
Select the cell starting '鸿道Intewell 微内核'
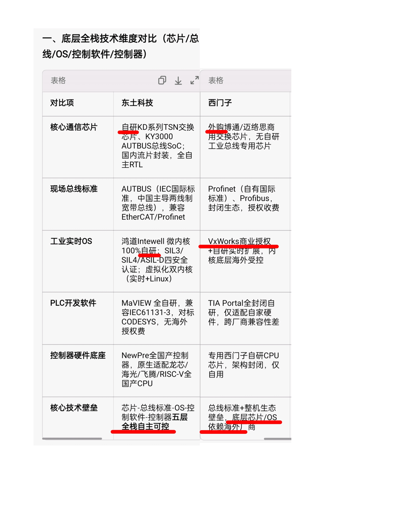(x=157, y=261)
